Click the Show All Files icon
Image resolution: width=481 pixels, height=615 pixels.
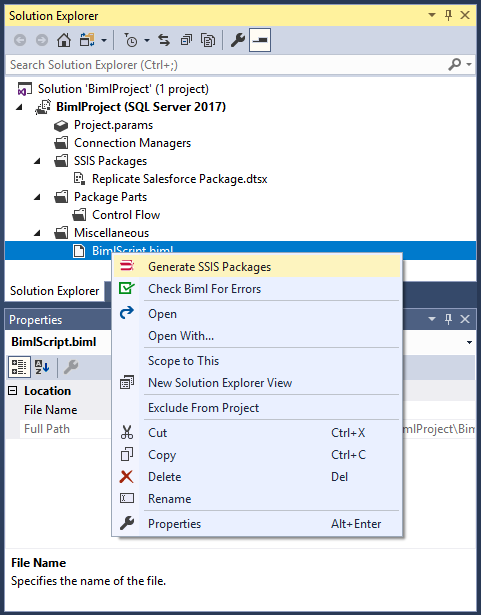[x=208, y=40]
